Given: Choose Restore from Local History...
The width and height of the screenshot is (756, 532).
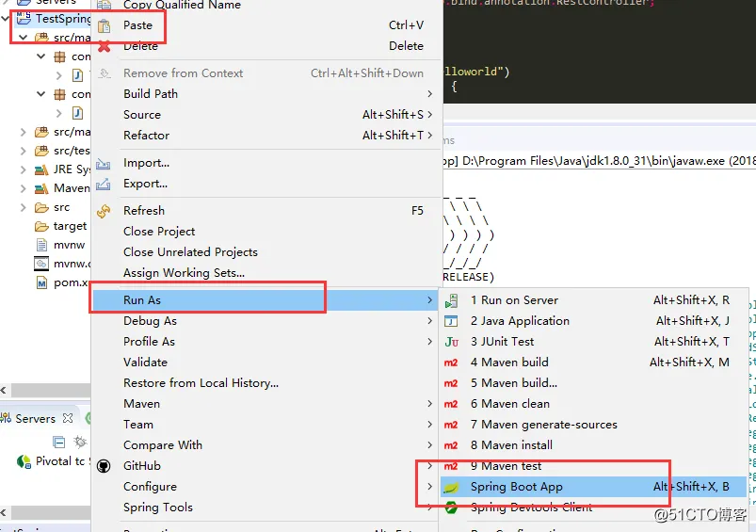Looking at the screenshot, I should 266,383.
